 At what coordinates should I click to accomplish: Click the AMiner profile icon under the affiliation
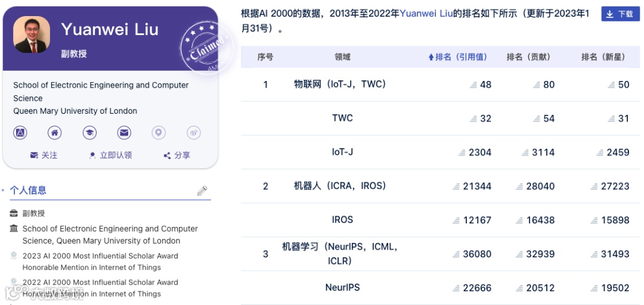coord(20,133)
